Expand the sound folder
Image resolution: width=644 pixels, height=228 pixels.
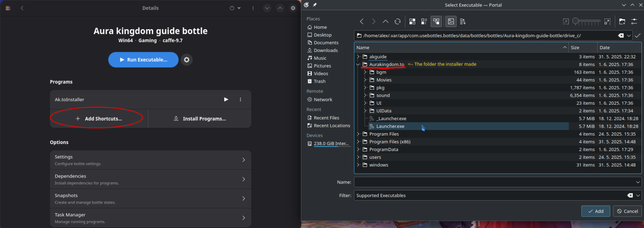pos(365,95)
